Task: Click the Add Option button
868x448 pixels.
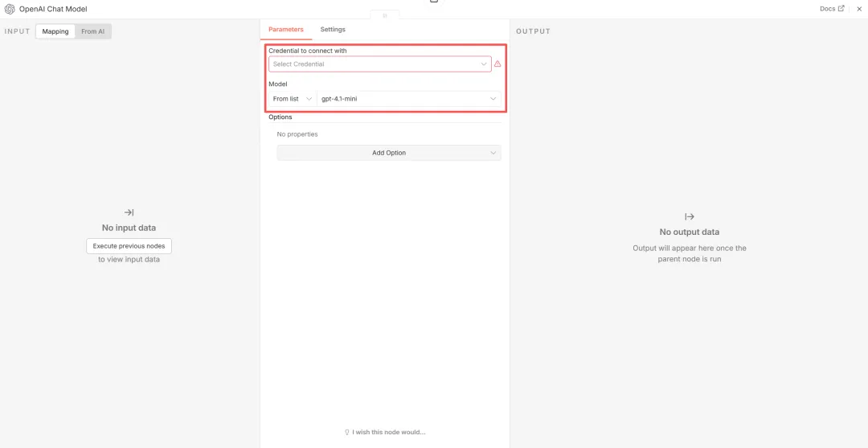Action: tap(389, 153)
